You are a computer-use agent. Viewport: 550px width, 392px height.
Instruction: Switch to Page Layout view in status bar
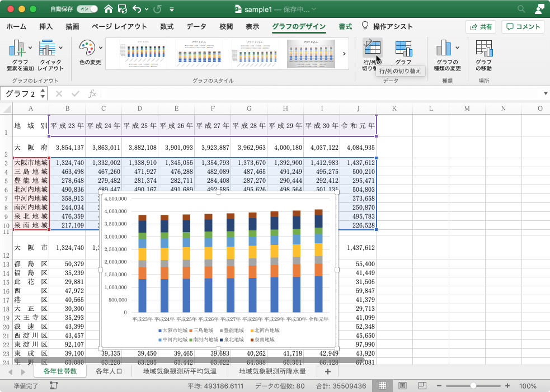point(402,386)
